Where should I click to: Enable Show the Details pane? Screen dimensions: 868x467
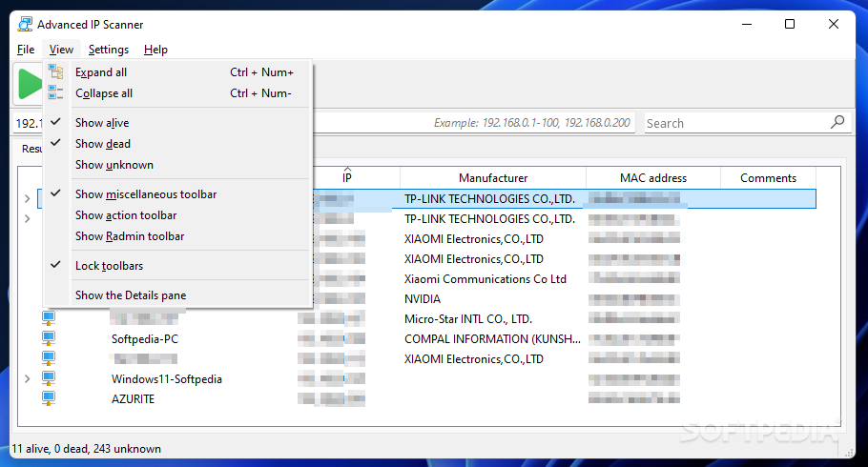point(177,295)
